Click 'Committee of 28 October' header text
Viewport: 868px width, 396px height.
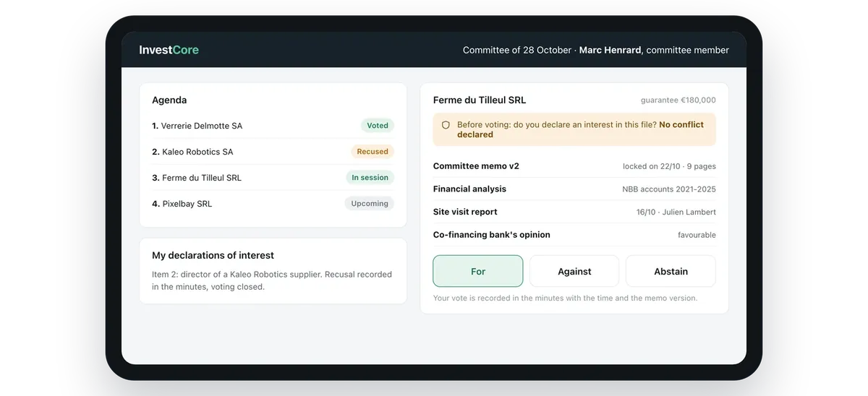[517, 51]
